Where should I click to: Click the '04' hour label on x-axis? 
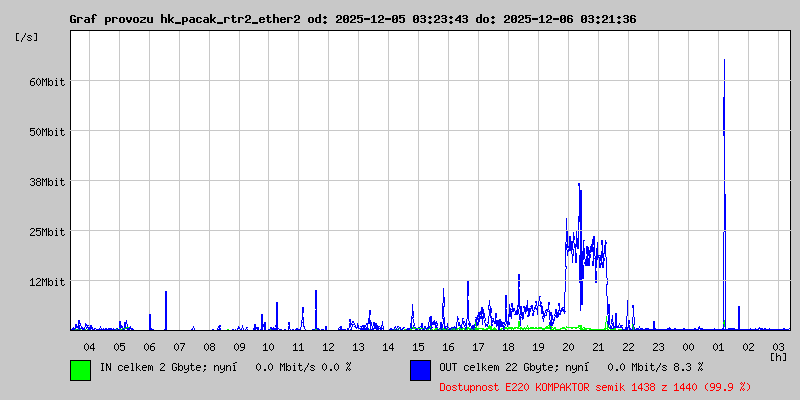coord(89,347)
